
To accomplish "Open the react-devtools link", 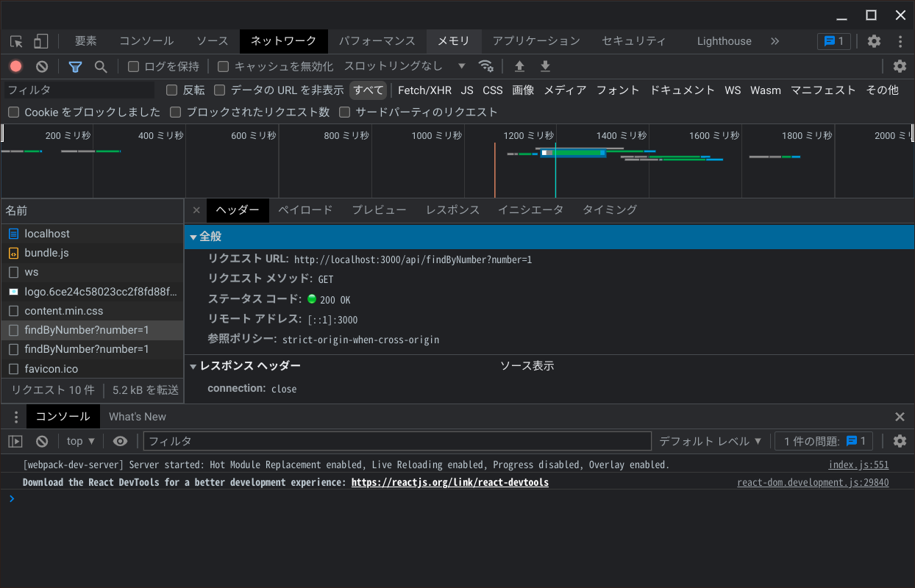I will coord(449,483).
